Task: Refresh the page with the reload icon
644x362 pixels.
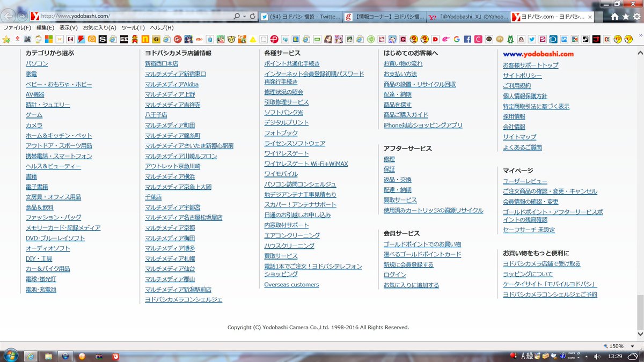Action: tap(252, 16)
